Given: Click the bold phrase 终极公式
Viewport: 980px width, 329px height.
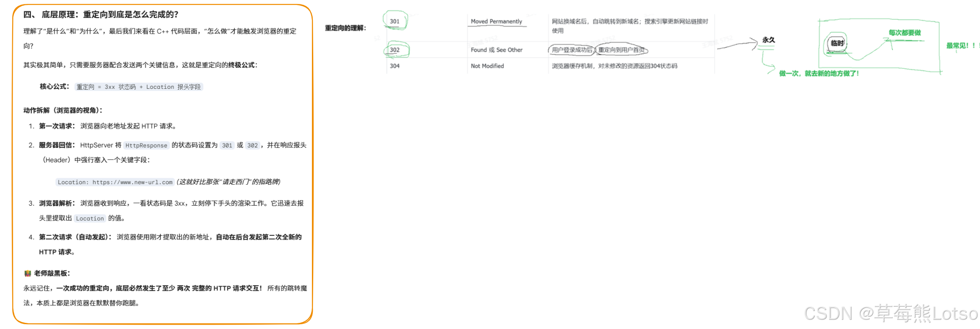Looking at the screenshot, I should pyautogui.click(x=241, y=65).
